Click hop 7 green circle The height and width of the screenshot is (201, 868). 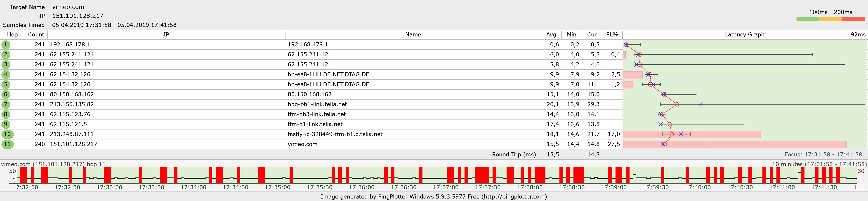6,104
